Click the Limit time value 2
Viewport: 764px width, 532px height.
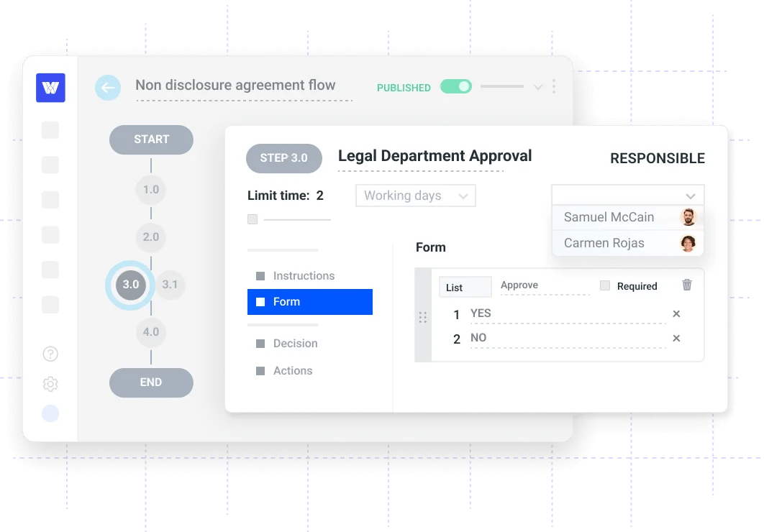[x=319, y=196]
